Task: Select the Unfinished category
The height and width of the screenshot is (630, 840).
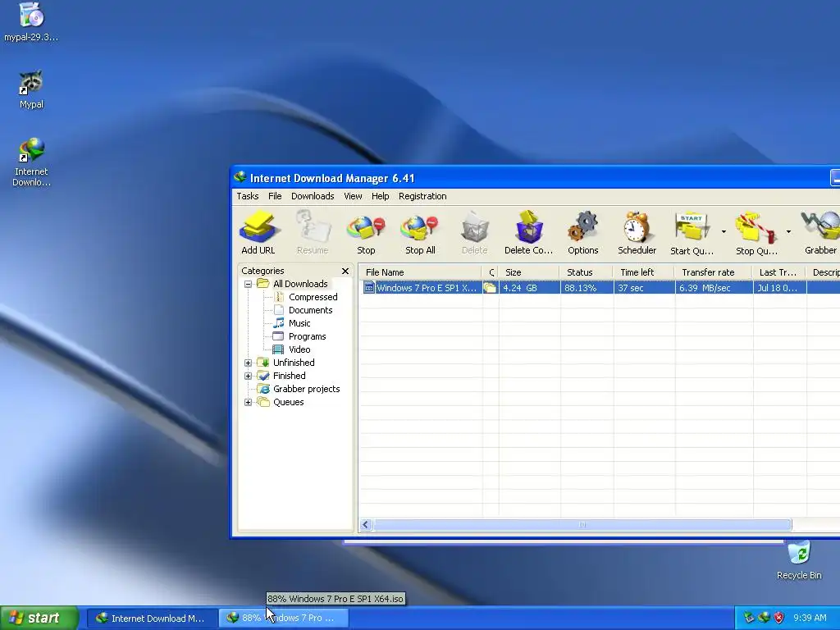Action: pyautogui.click(x=294, y=363)
